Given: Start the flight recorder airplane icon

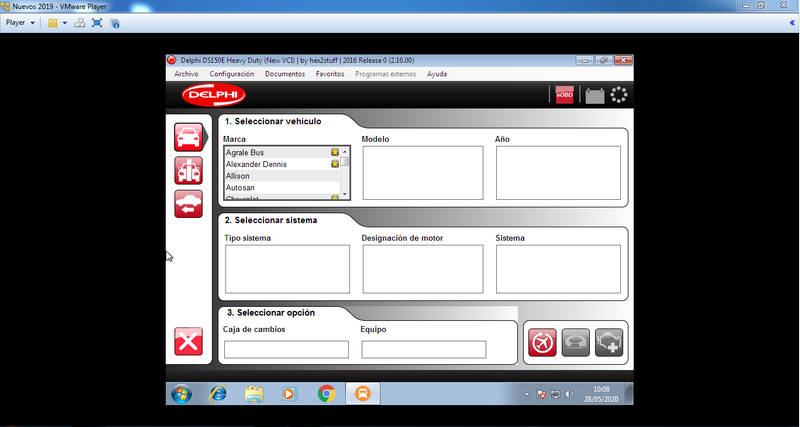Looking at the screenshot, I should pos(542,342).
